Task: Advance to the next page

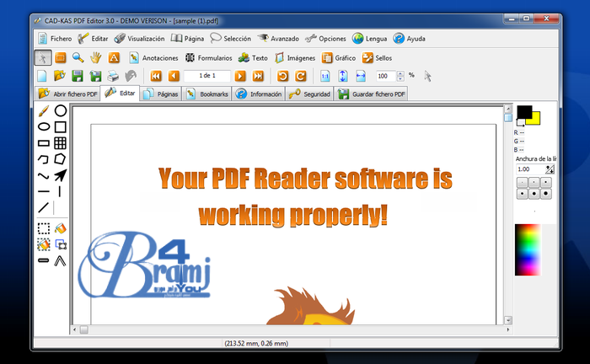Action: 240,76
